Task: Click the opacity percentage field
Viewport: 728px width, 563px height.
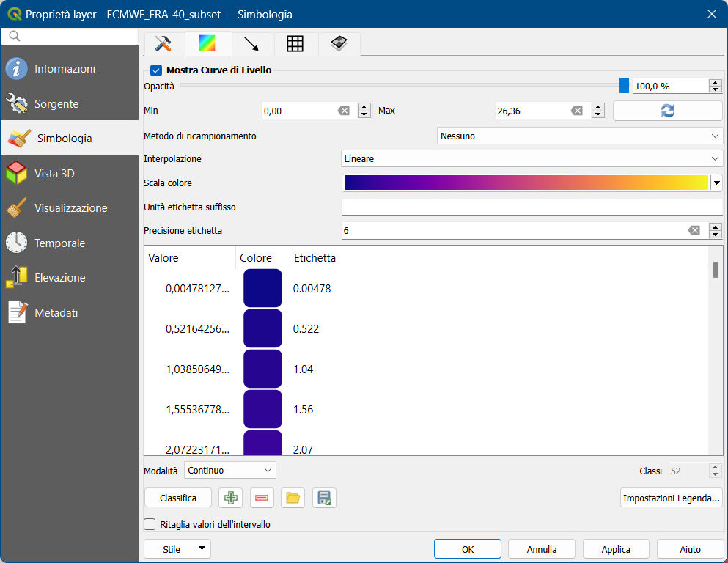Action: [670, 87]
